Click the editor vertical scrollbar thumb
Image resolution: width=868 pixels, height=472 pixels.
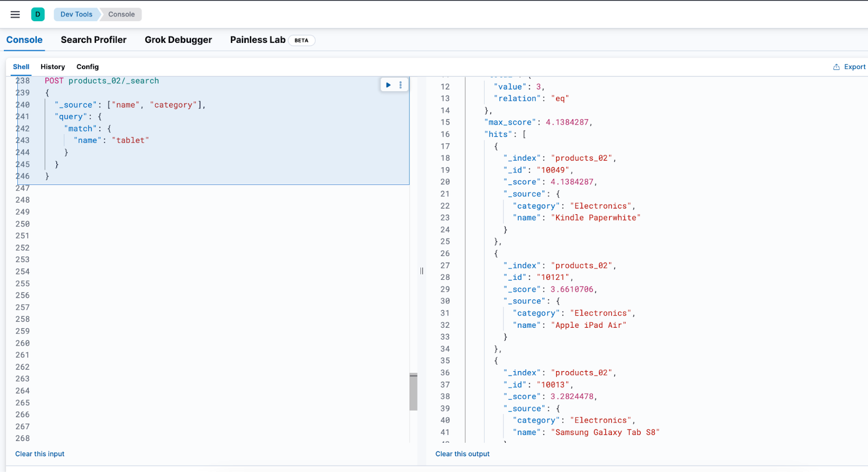point(413,392)
